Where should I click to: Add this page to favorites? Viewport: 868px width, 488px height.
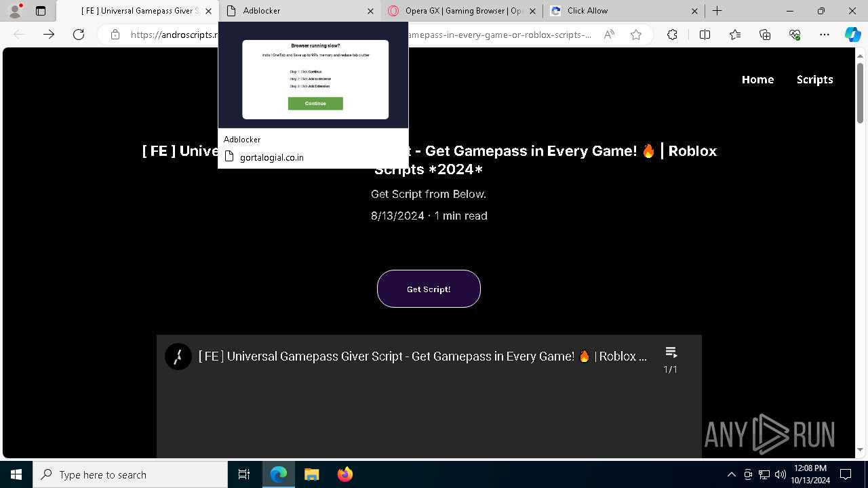636,35
